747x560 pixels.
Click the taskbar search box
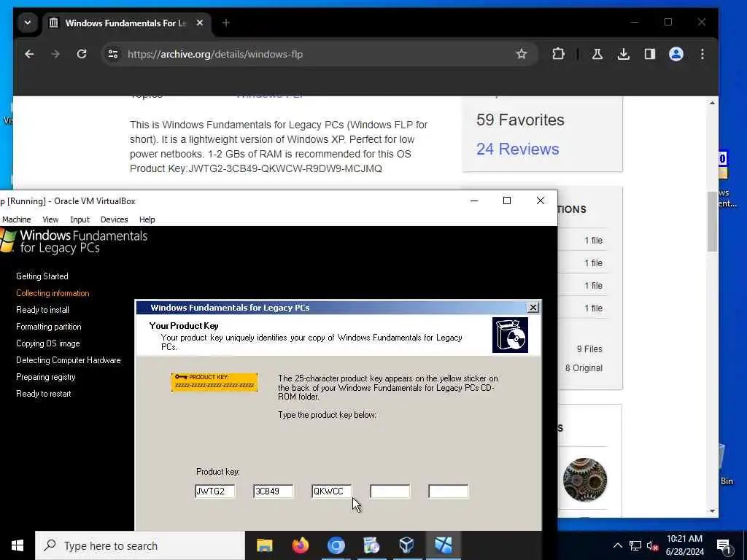140,545
